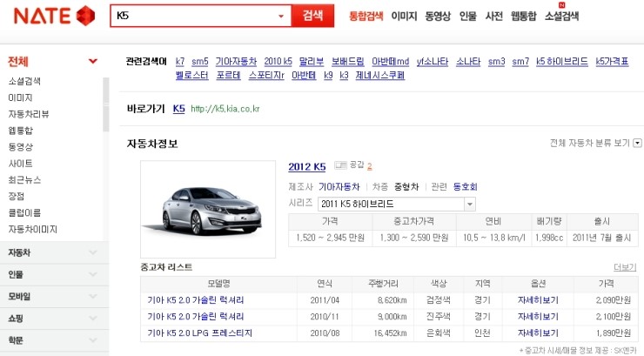Expand the 학문 sidebar category
This screenshot has width=644, height=356.
54,340
